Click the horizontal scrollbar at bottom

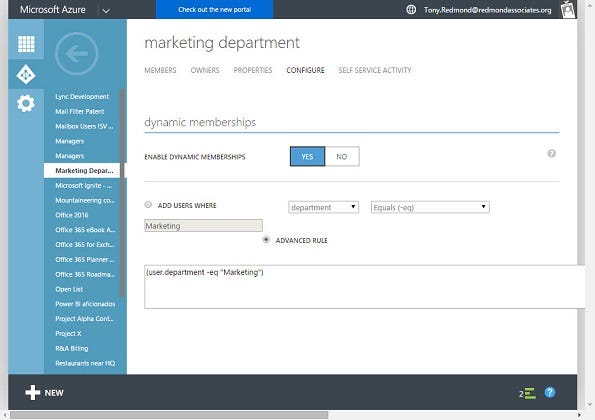coord(169,415)
